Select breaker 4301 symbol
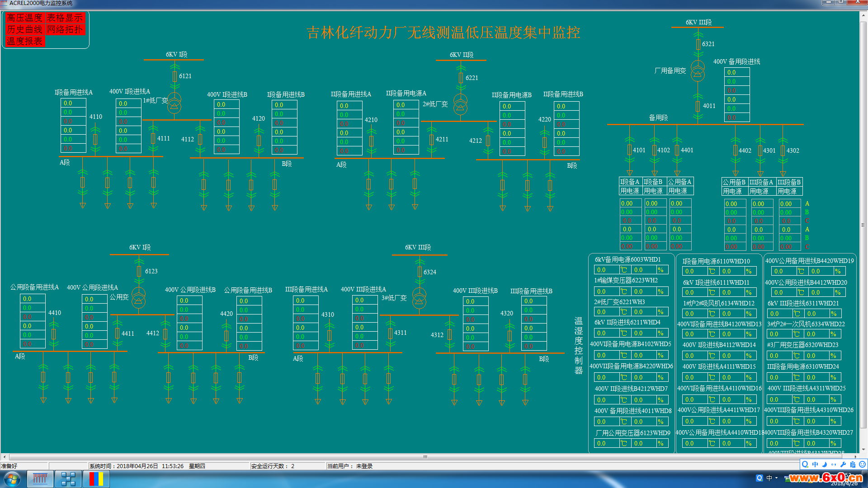 (760, 150)
